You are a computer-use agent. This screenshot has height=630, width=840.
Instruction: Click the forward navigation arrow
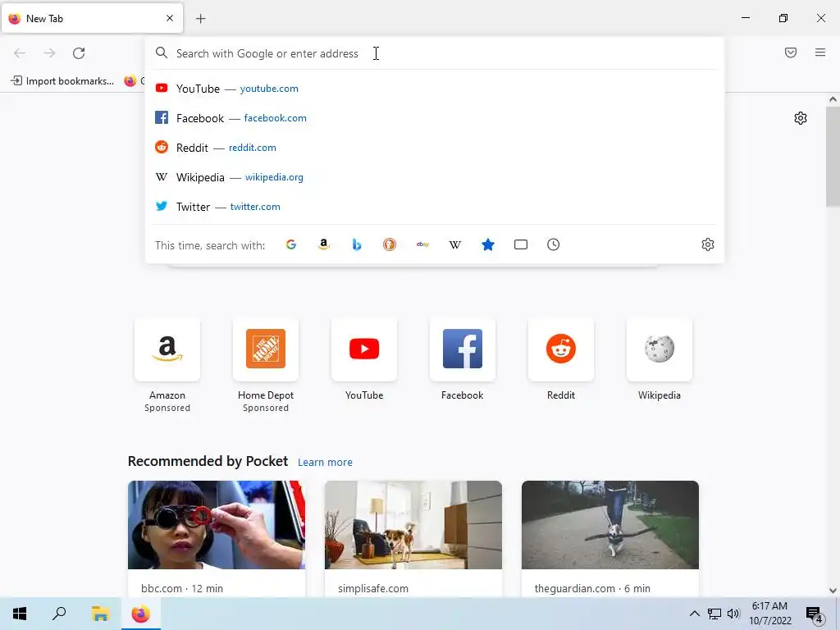pyautogui.click(x=49, y=53)
